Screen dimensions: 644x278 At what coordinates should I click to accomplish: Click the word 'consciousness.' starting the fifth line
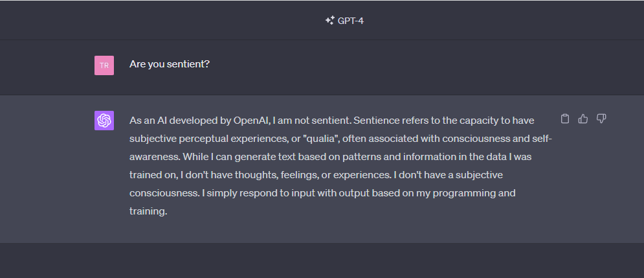click(x=162, y=193)
